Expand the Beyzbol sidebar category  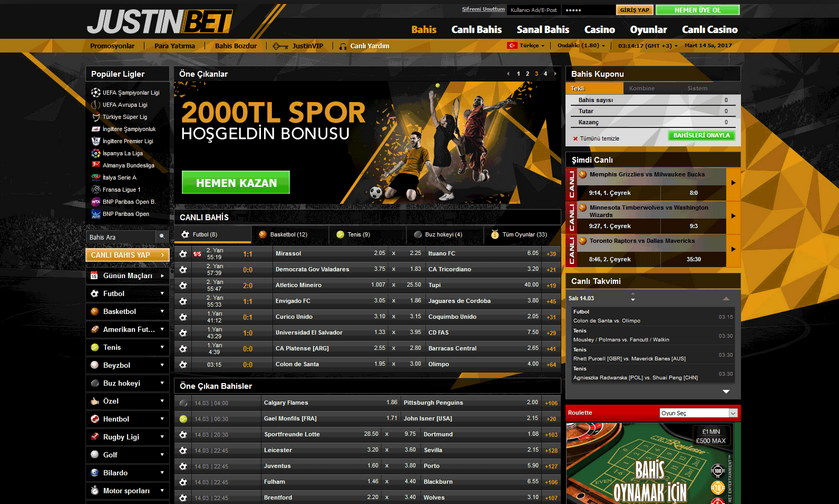(162, 365)
